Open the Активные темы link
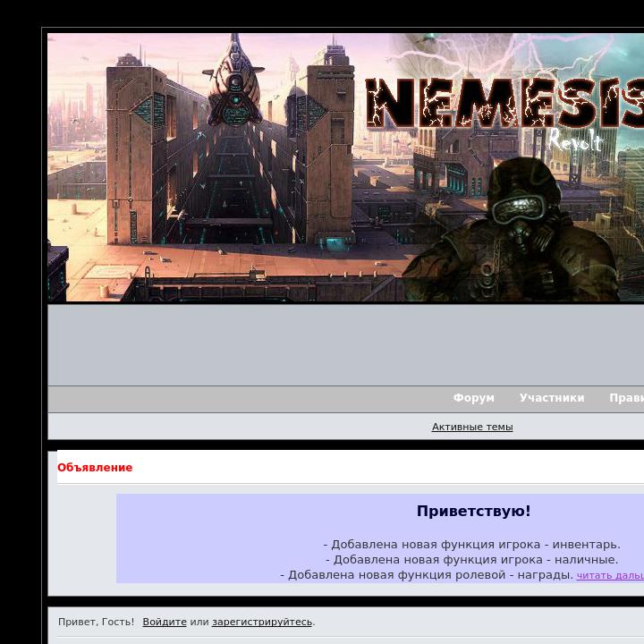This screenshot has height=644, width=644. pyautogui.click(x=472, y=428)
